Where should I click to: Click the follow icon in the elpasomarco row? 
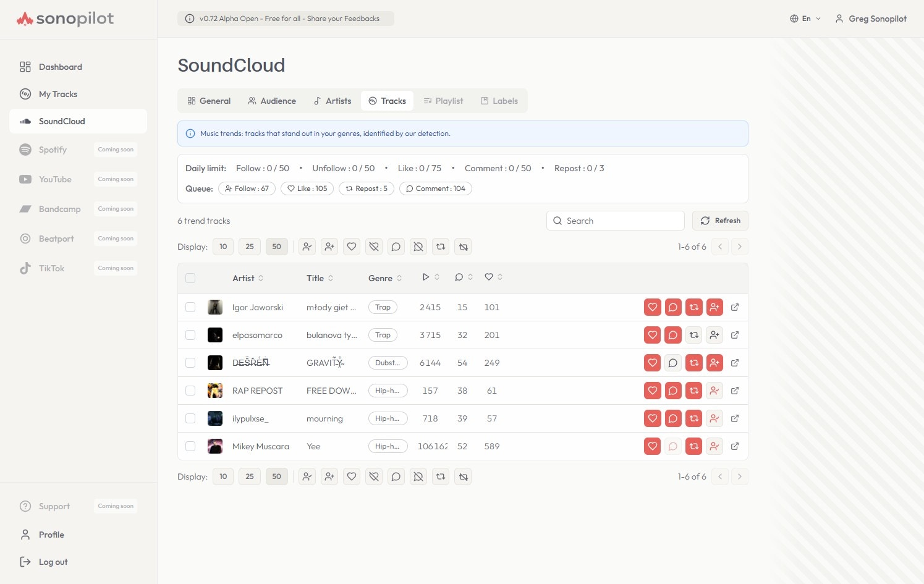(714, 335)
